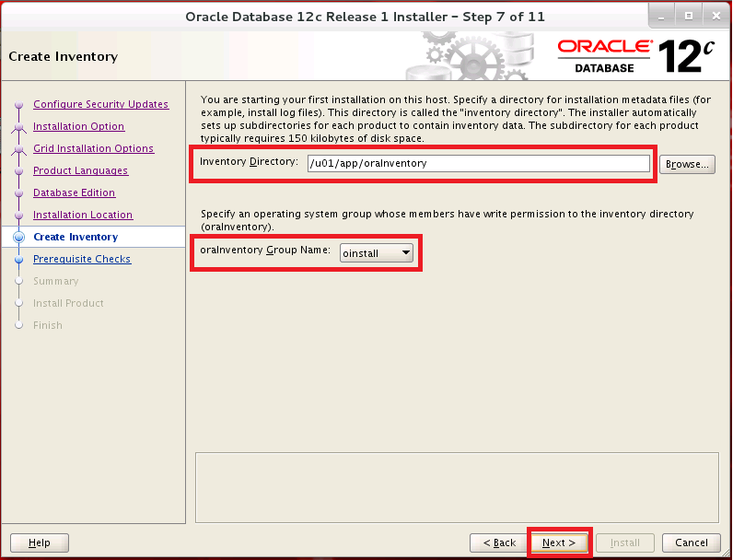Click the Prerequisite Checks step bullet icon
733x560 pixels.
pos(18,259)
